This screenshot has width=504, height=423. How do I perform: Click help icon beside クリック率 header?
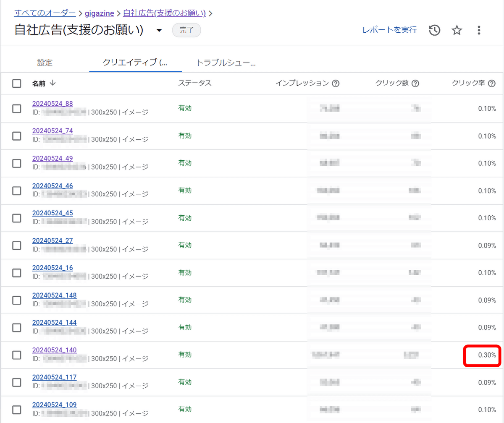(492, 84)
